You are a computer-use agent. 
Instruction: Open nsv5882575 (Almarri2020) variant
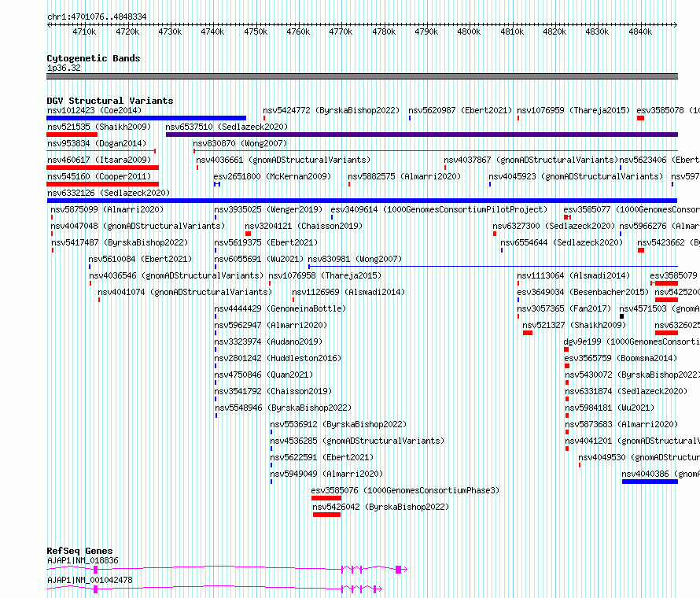[x=404, y=176]
